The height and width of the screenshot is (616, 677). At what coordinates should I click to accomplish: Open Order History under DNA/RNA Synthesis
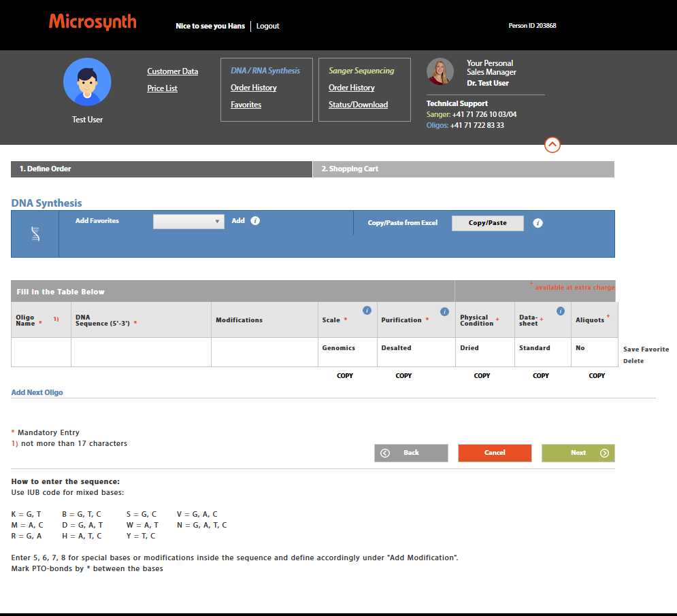pos(253,88)
